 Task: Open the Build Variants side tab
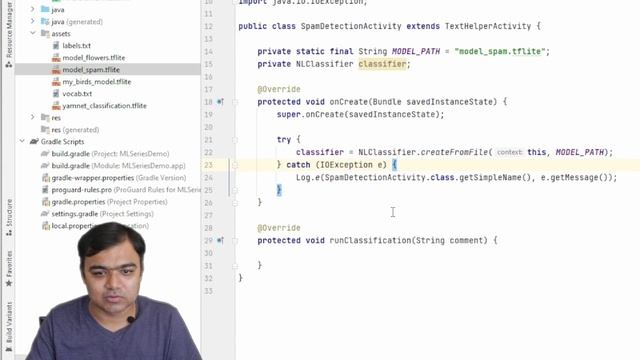pyautogui.click(x=9, y=327)
